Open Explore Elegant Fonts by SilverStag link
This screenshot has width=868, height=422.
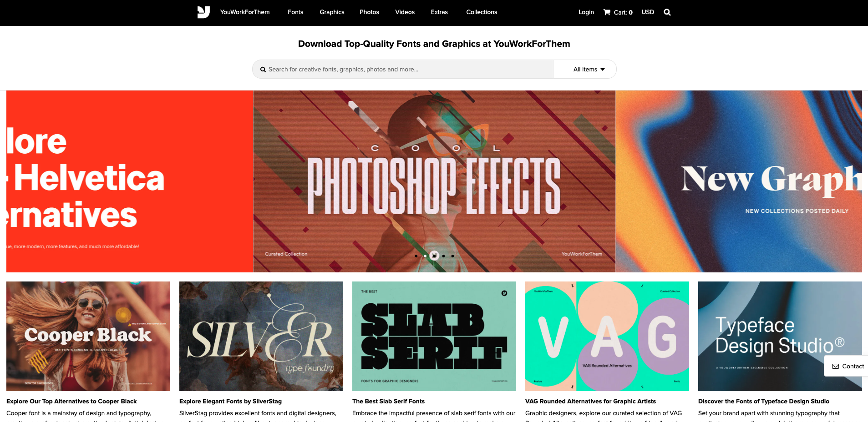point(230,401)
